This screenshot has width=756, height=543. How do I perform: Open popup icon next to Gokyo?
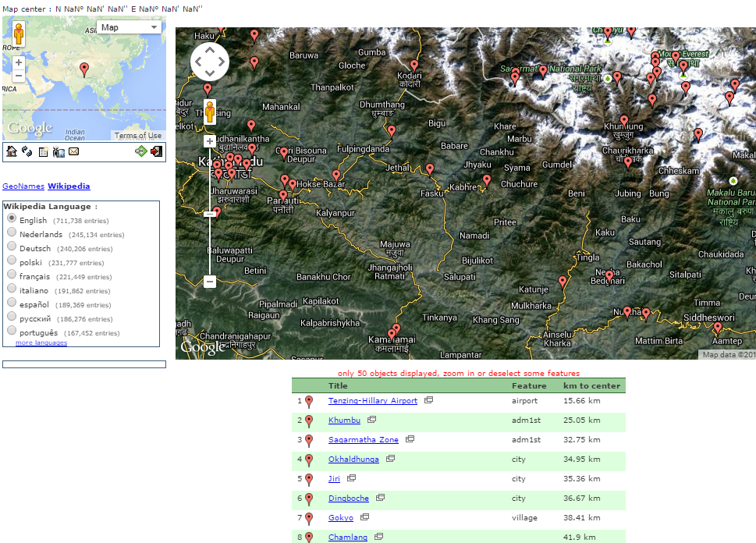coord(365,516)
